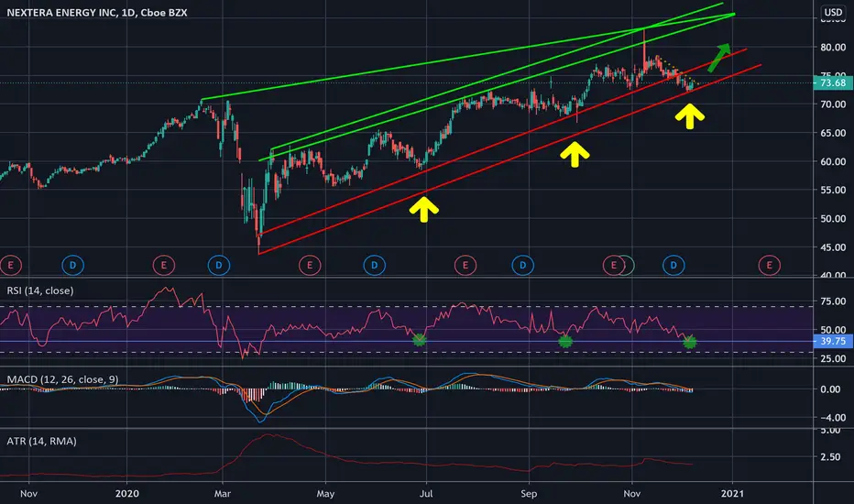Click the dividend D marker just before Sep
854x504 pixels.
coord(523,266)
